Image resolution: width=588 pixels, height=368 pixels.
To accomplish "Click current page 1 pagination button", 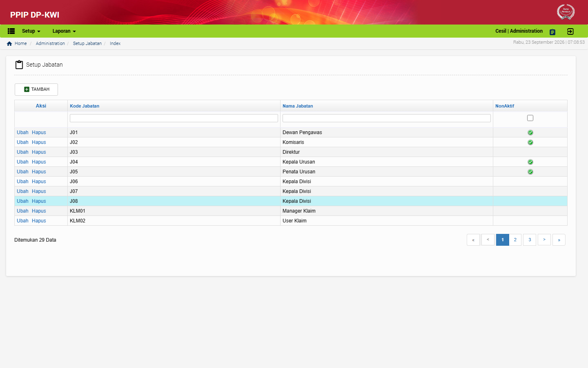I will 503,240.
